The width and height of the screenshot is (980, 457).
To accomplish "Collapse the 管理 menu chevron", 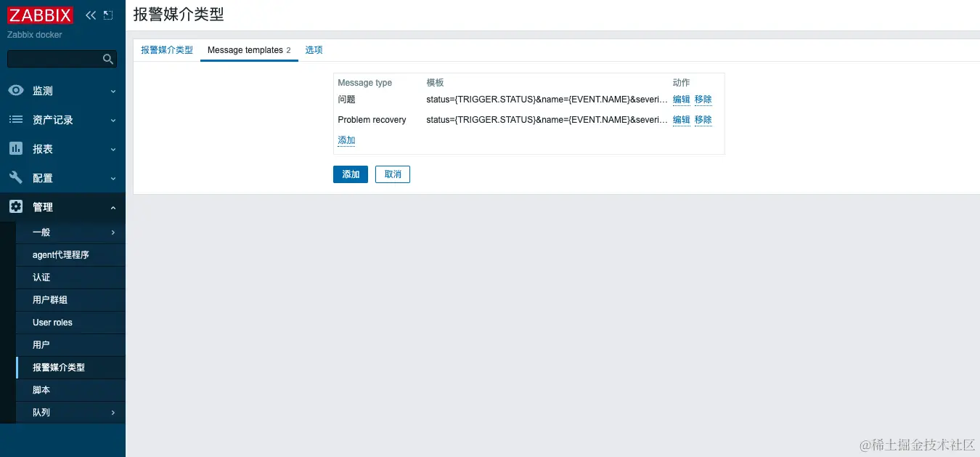I will [113, 208].
